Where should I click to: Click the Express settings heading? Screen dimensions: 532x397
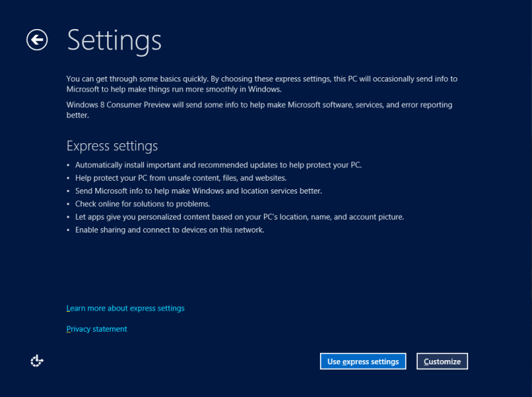click(x=111, y=146)
